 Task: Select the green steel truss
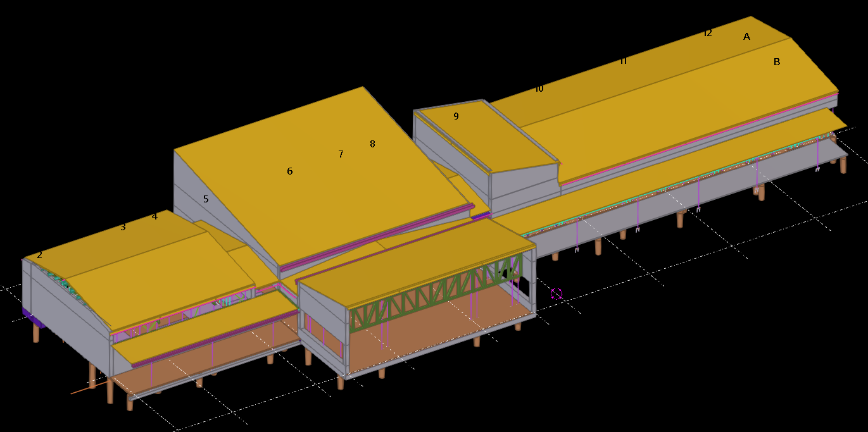click(437, 296)
